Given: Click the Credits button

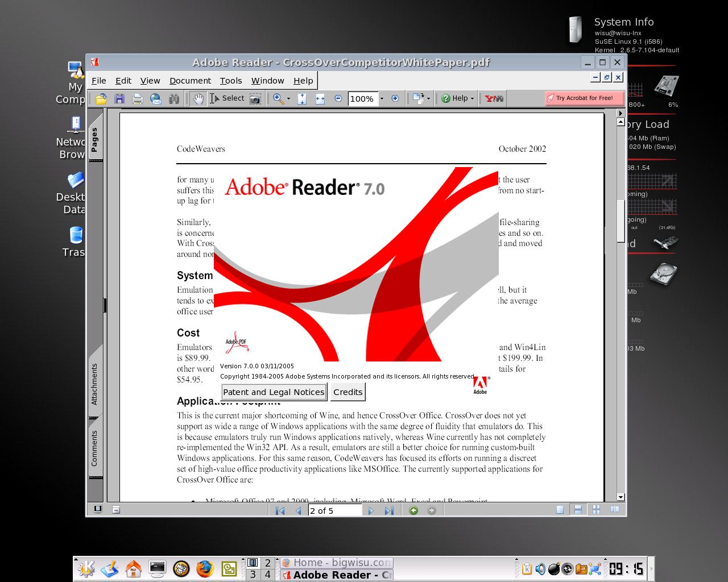Looking at the screenshot, I should [348, 392].
